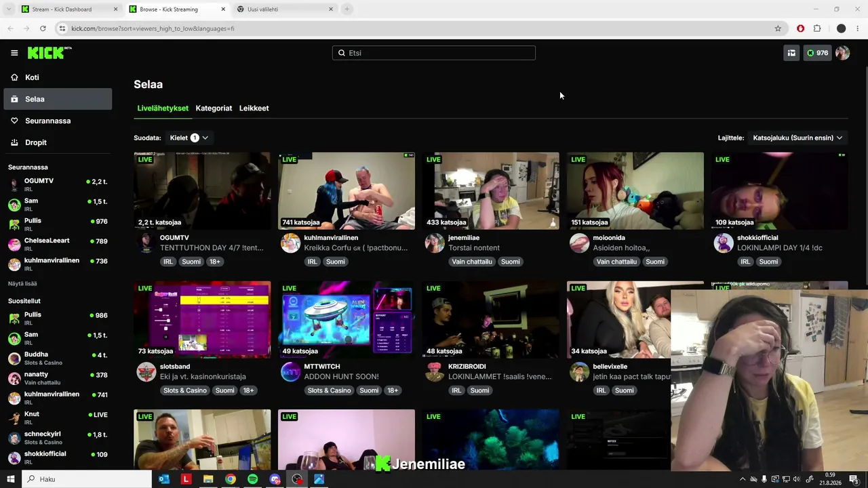Open Sam in the Seurannassa list

click(58, 204)
